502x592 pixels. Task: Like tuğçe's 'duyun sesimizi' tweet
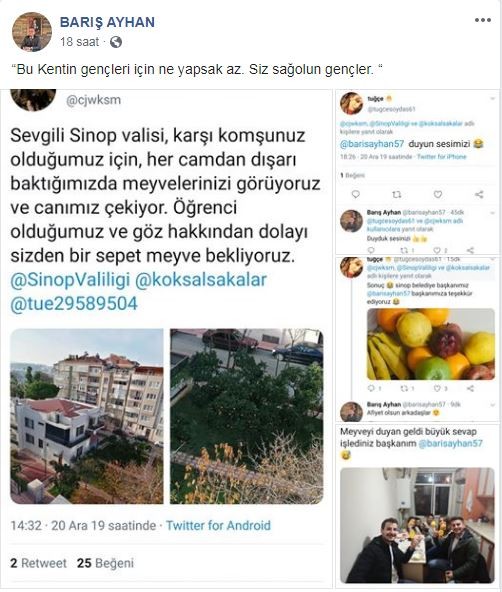437,194
